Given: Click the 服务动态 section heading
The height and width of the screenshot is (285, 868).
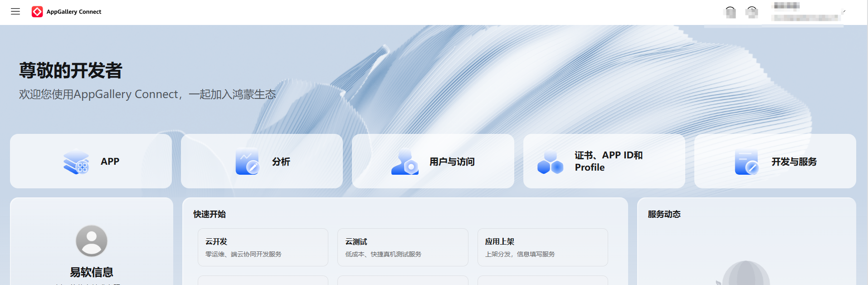Looking at the screenshot, I should (664, 214).
